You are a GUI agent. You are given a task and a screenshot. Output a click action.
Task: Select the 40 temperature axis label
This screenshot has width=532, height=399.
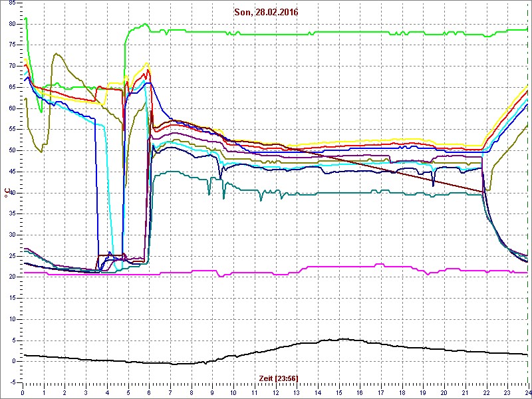tap(12, 193)
